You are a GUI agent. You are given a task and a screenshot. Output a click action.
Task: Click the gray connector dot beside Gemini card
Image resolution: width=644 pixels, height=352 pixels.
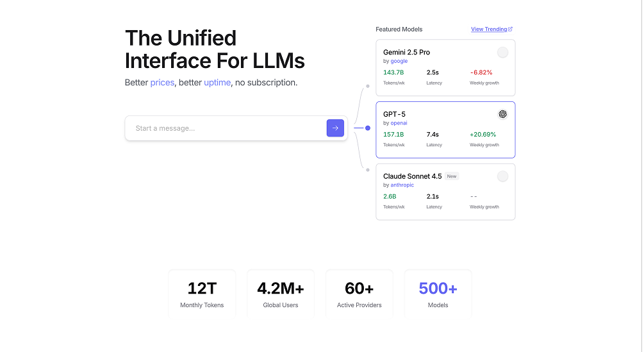tap(368, 85)
